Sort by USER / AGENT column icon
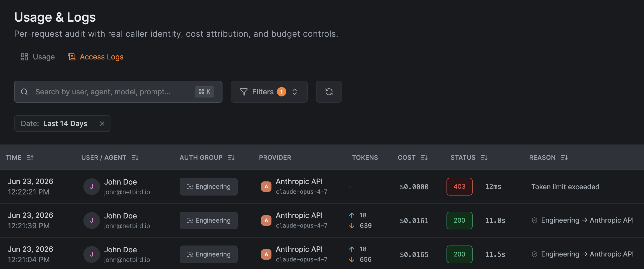Screen dimensions: 644x269 pos(135,158)
